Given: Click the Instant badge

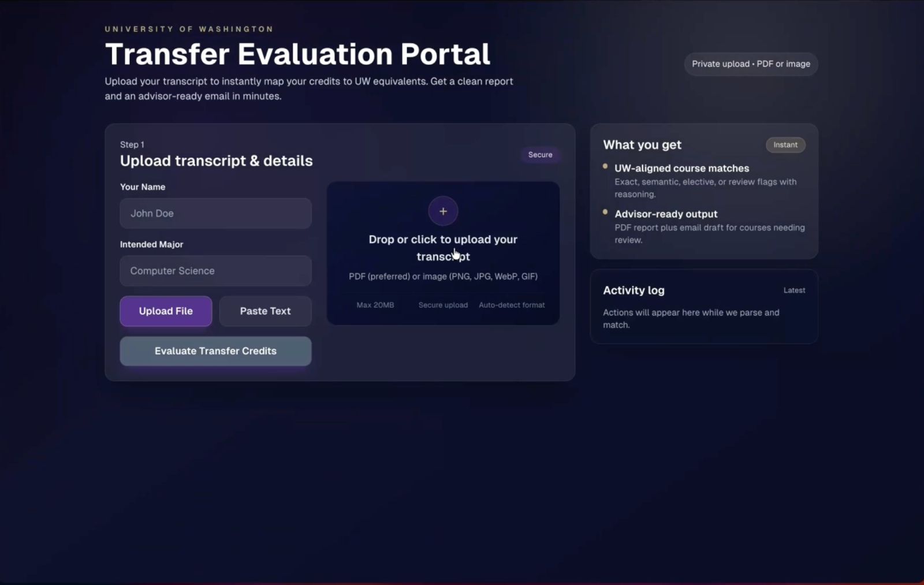Looking at the screenshot, I should coord(785,145).
